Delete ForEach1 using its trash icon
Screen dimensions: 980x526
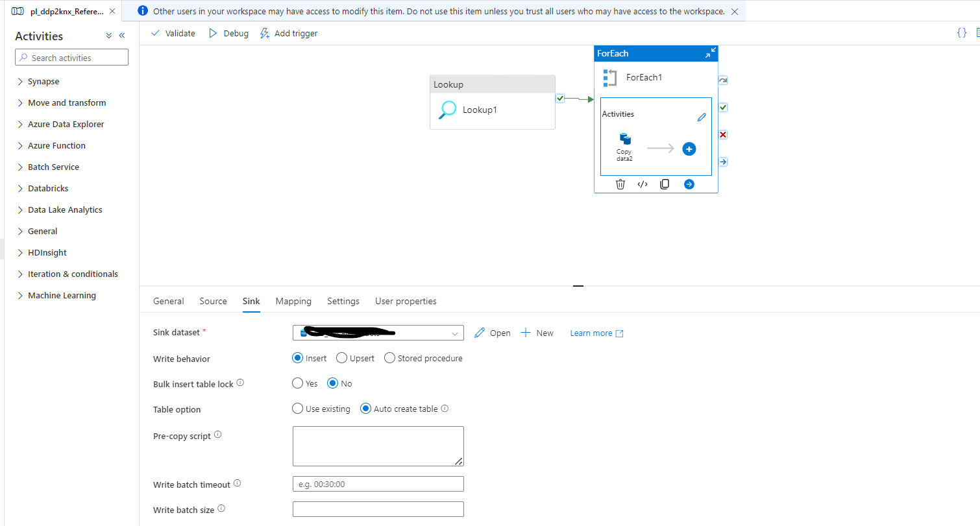click(x=620, y=184)
